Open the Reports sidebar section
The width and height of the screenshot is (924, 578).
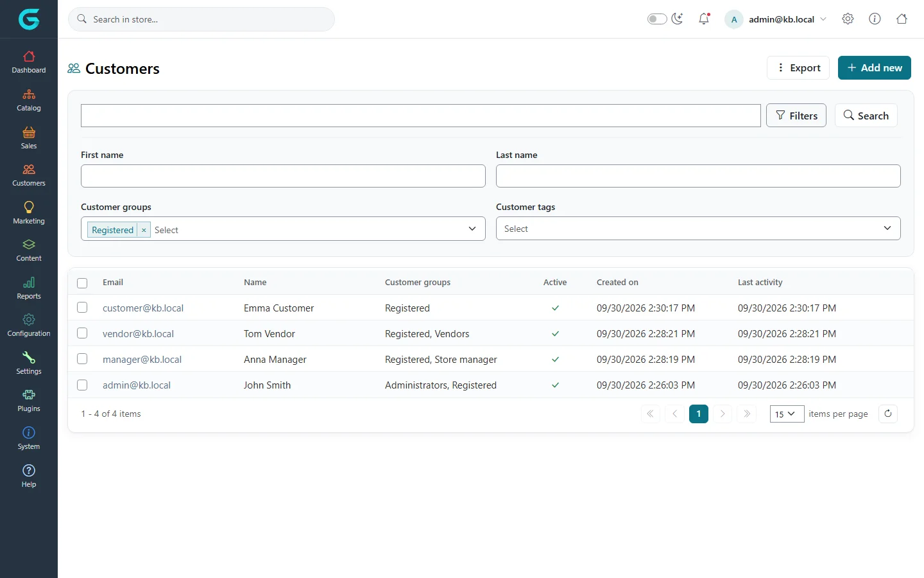click(29, 288)
